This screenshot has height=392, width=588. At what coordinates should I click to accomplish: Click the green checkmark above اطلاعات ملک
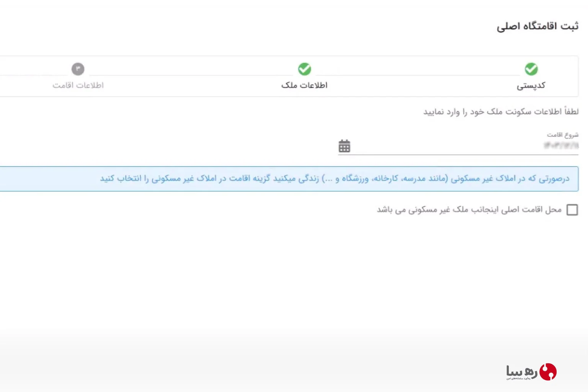point(304,69)
